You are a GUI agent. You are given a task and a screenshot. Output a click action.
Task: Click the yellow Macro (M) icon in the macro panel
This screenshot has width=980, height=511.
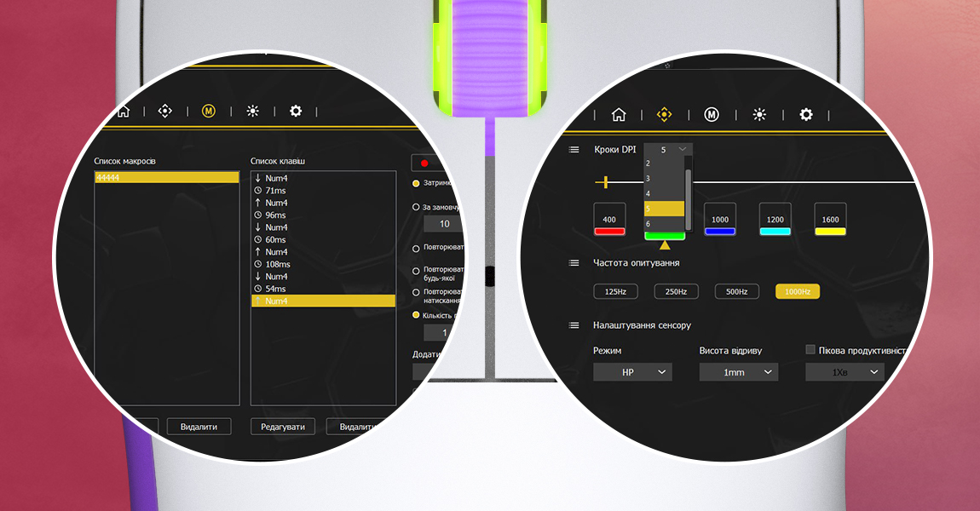209,112
